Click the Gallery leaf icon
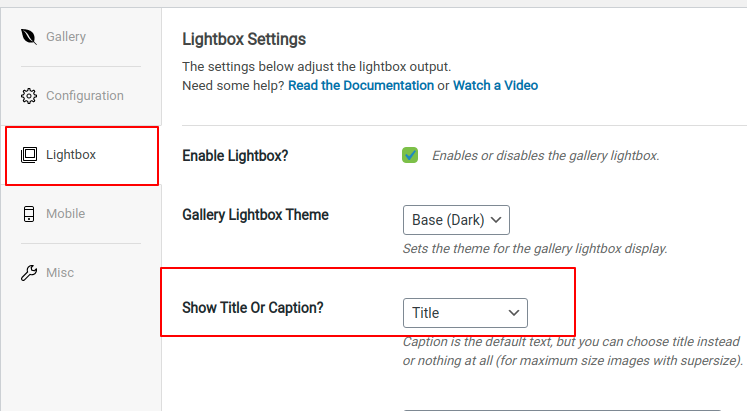The height and width of the screenshot is (411, 747). pos(29,37)
